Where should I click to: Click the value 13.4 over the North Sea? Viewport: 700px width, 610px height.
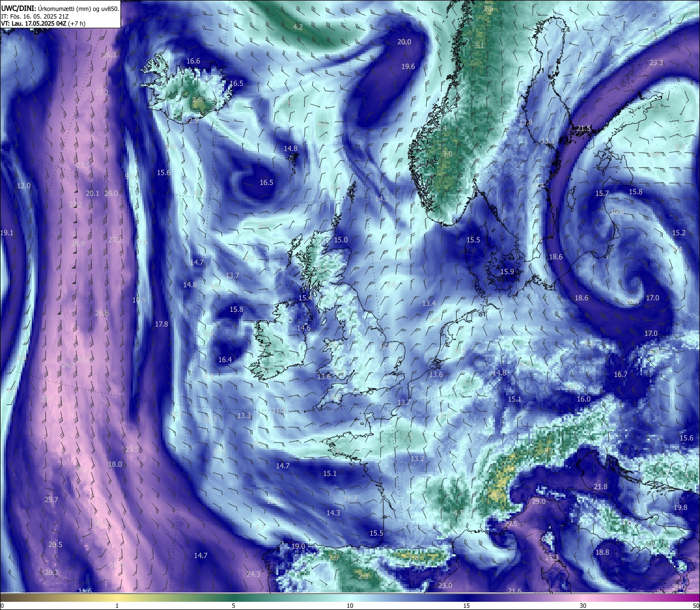coord(429,304)
